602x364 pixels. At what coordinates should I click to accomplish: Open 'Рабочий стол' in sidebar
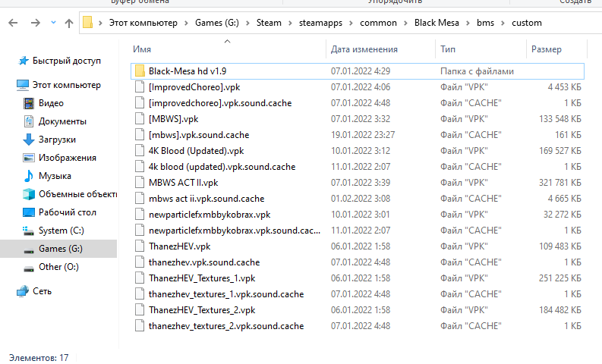[x=68, y=212]
